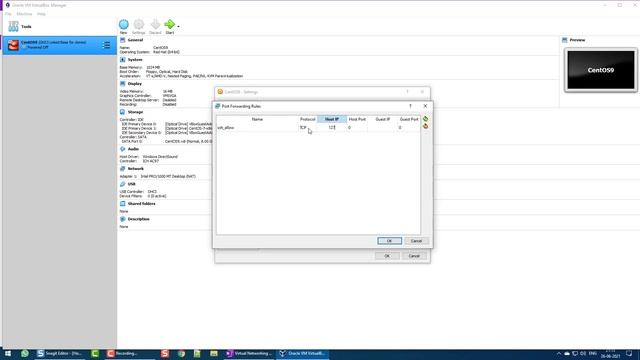Click the Host IP field being edited
640x360 pixels.
click(332, 128)
